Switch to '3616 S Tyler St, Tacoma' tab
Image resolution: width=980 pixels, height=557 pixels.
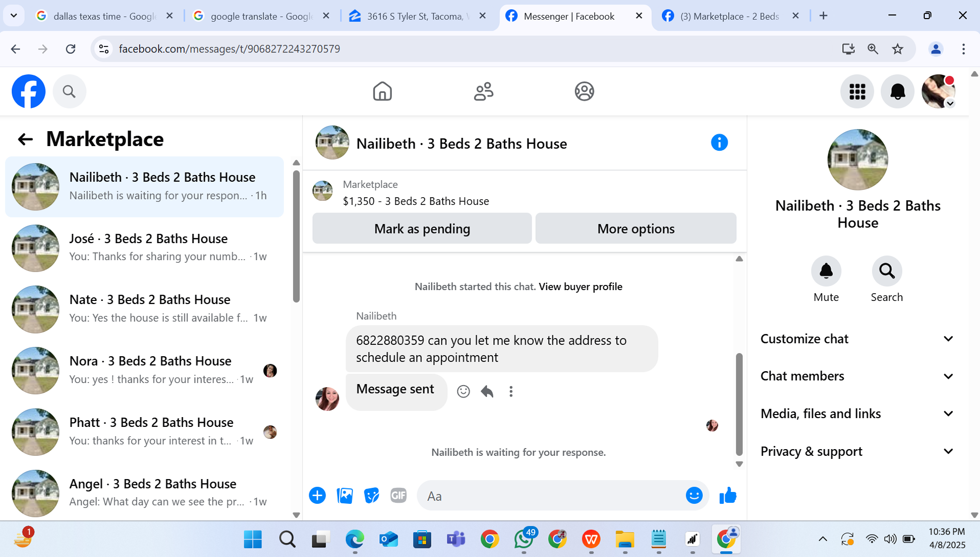coord(418,16)
